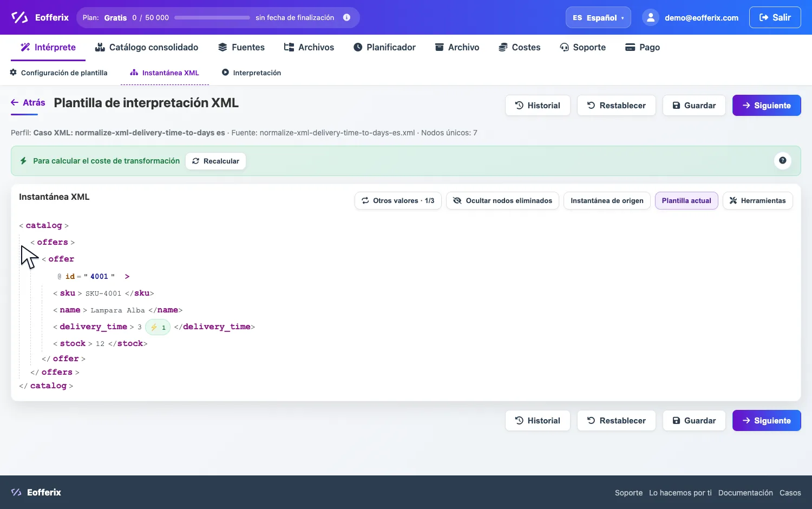Collapse the catalog opening node

point(44,225)
